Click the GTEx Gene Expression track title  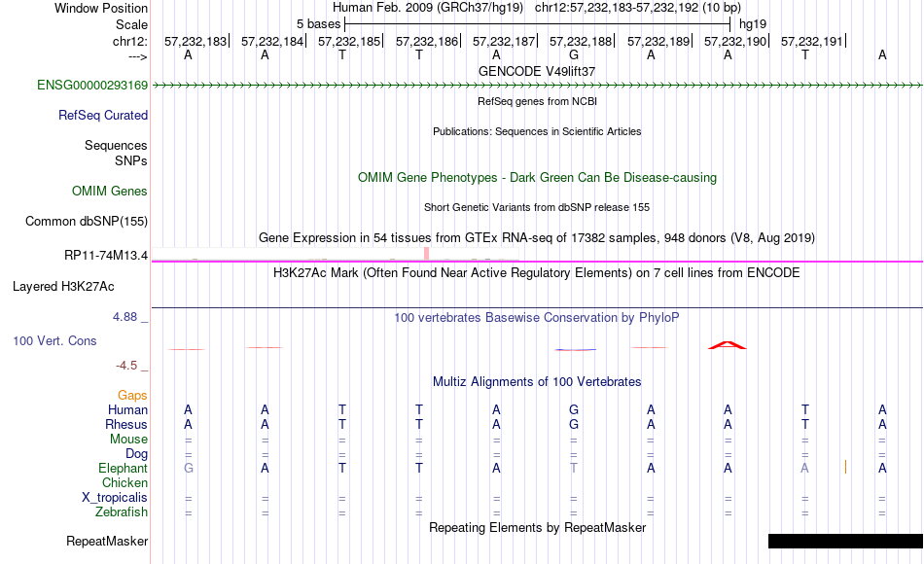[537, 238]
